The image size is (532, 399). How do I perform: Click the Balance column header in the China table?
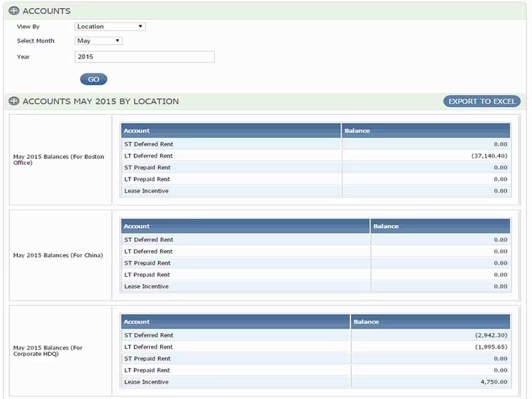[x=440, y=226]
